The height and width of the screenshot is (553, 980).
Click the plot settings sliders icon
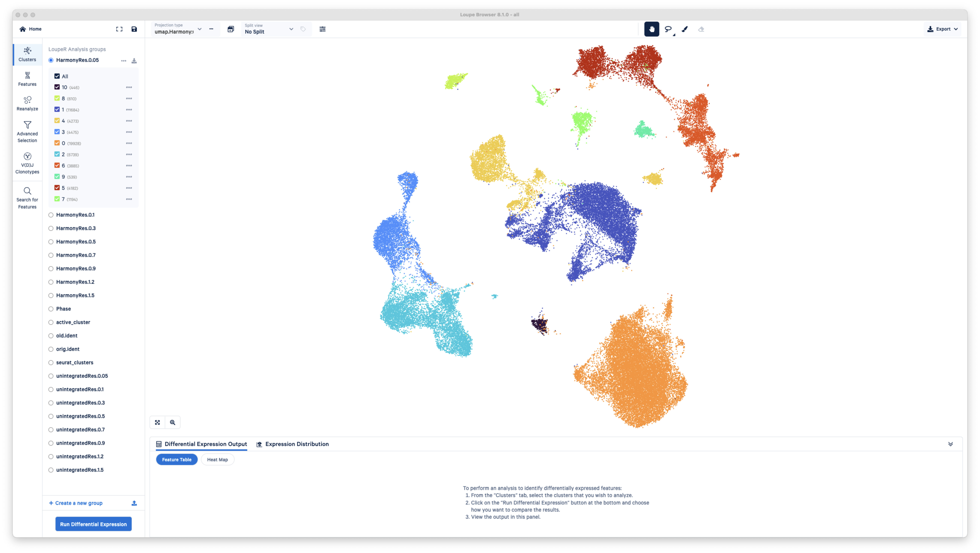(x=323, y=29)
